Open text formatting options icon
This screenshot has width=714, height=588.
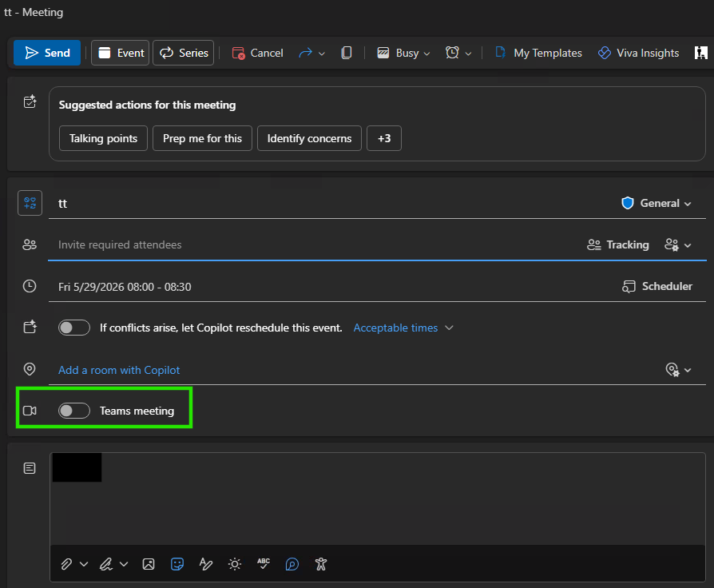point(206,564)
